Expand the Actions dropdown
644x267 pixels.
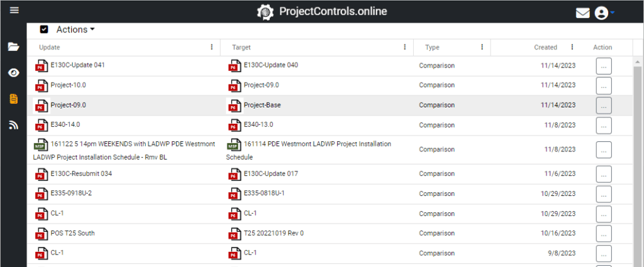coord(75,30)
